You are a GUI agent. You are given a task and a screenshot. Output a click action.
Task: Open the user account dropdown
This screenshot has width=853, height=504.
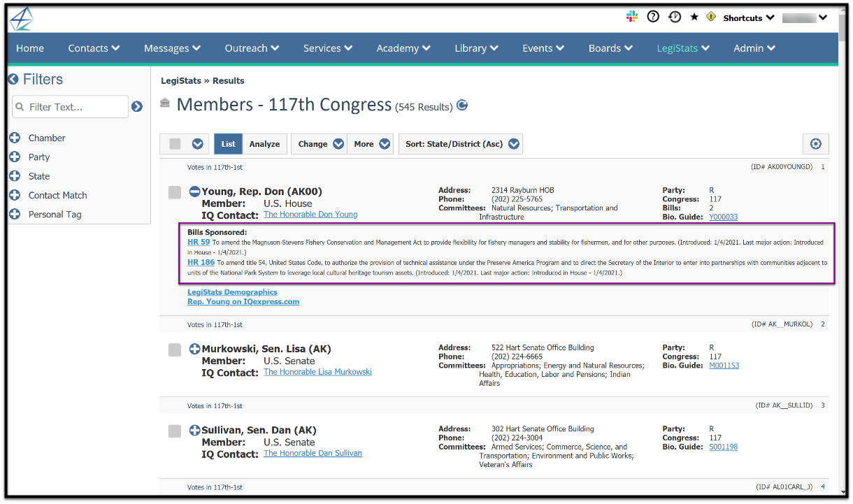click(805, 17)
